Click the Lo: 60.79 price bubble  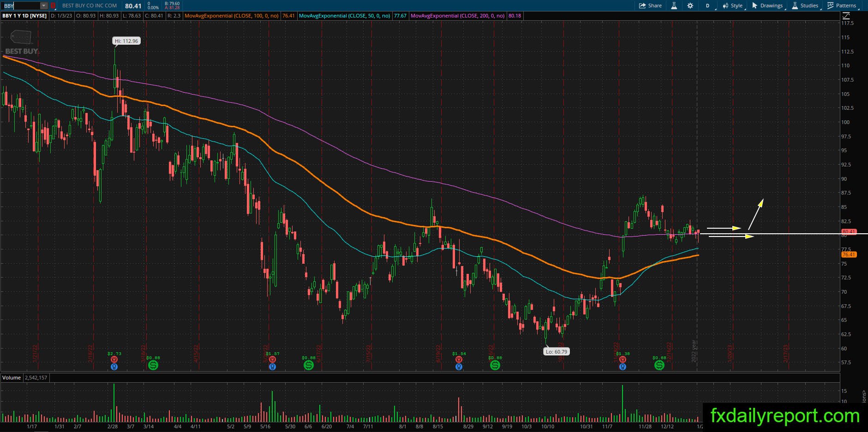pos(557,351)
